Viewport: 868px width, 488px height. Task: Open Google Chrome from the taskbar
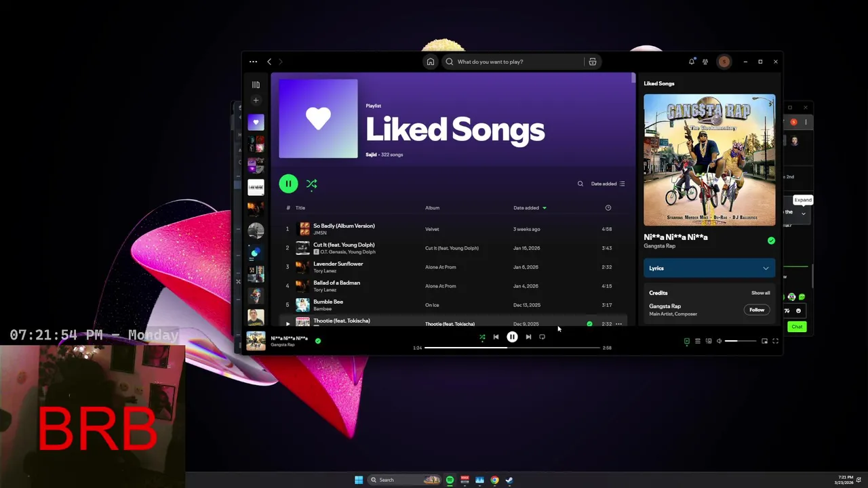pos(494,480)
